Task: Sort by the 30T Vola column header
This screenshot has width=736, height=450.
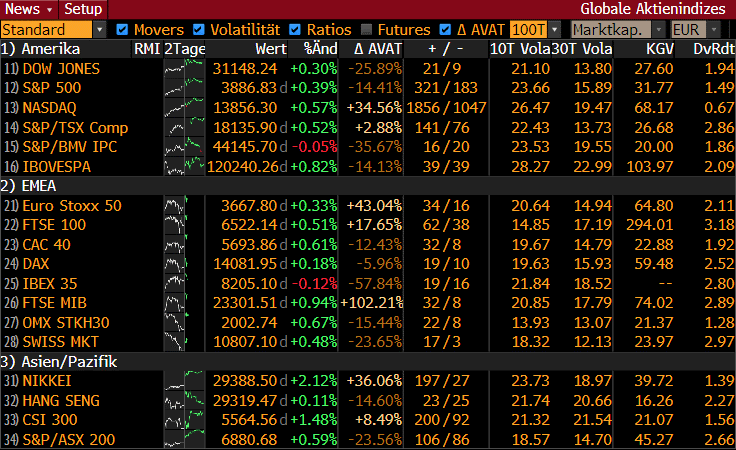Action: pyautogui.click(x=582, y=49)
